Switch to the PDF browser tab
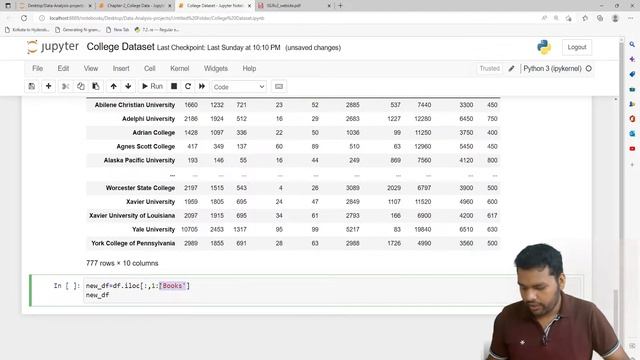 (x=294, y=6)
